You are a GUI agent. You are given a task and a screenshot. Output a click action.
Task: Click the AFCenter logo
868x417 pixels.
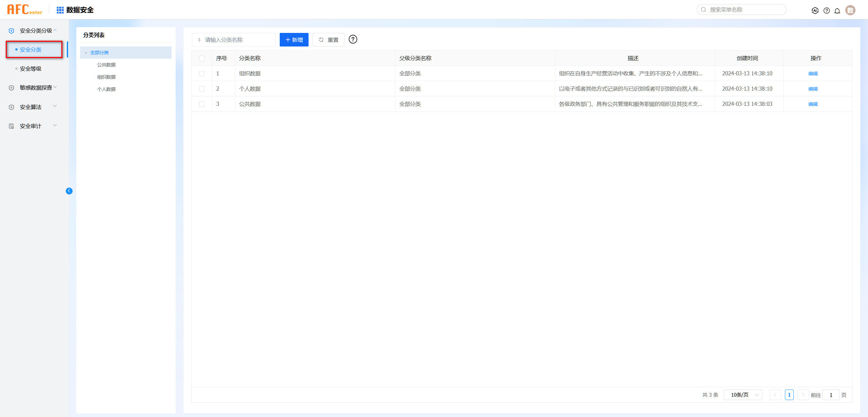coord(24,10)
